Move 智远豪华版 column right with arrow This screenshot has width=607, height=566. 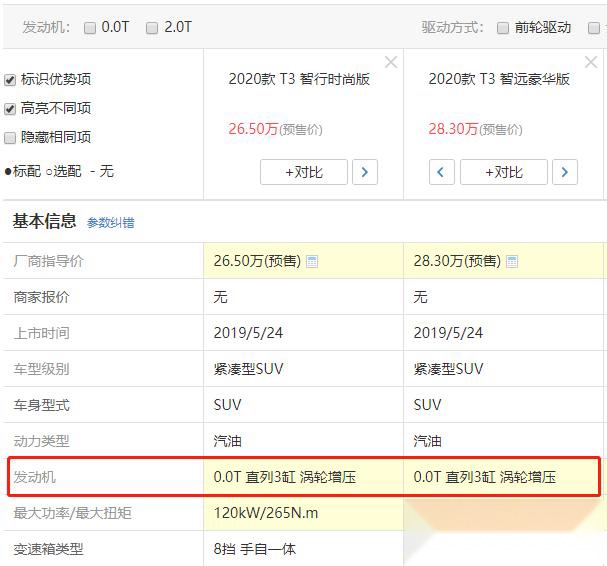[565, 172]
